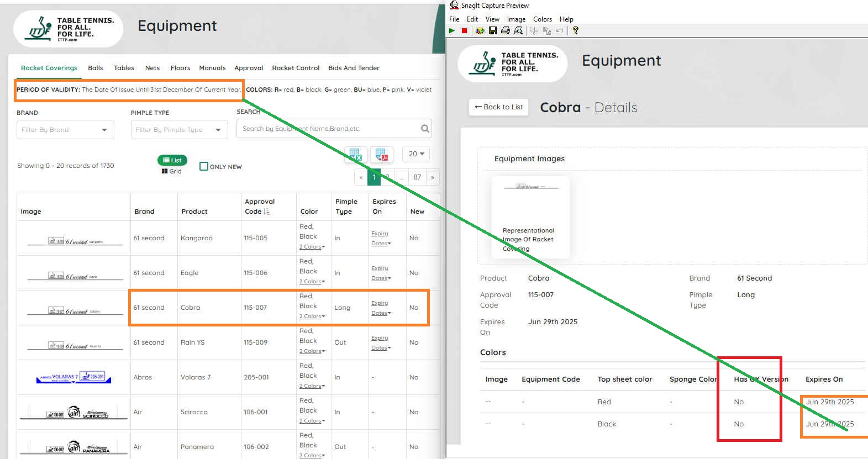Open the Filter By Brand dropdown
Viewport: 868px width, 459px height.
click(x=65, y=130)
